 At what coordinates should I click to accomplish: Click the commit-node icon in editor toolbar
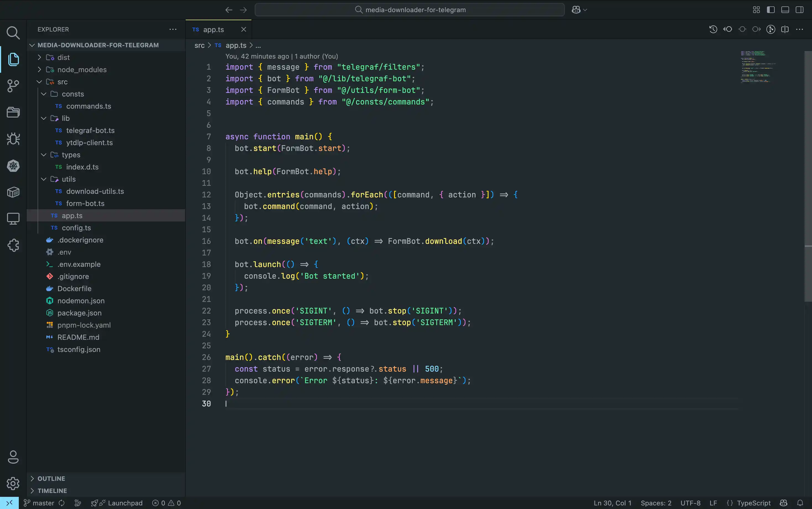pyautogui.click(x=742, y=29)
